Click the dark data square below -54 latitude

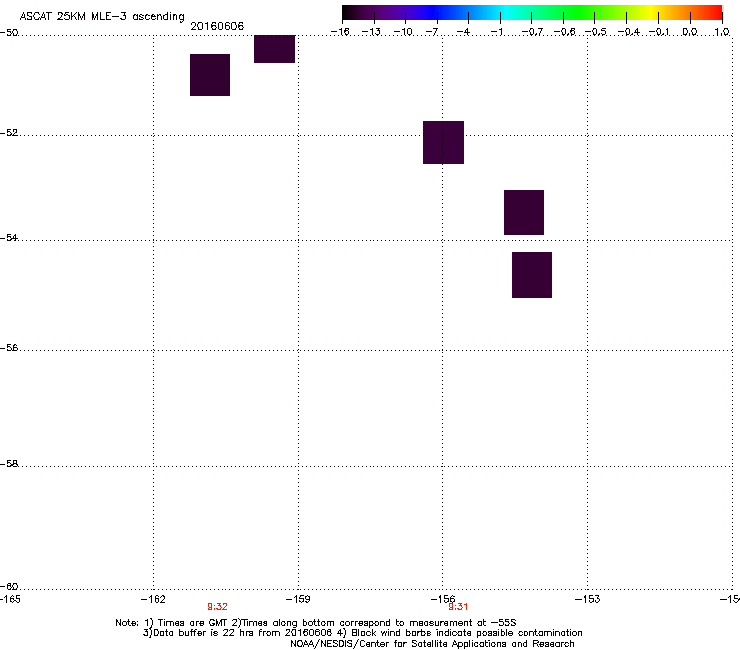click(x=532, y=275)
